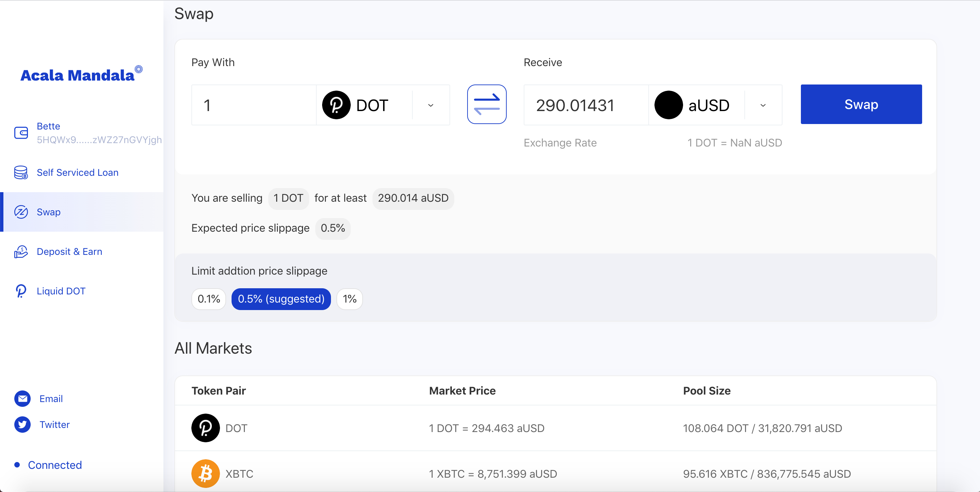This screenshot has width=980, height=492.
Task: Click pool size '108.064 DOT / 31,820.791 aUSD'
Action: [762, 428]
